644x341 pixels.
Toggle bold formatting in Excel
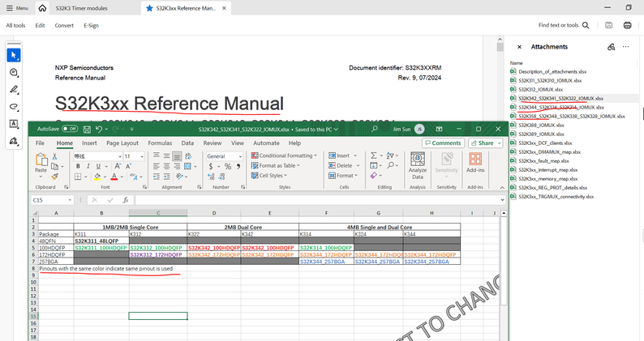point(78,166)
